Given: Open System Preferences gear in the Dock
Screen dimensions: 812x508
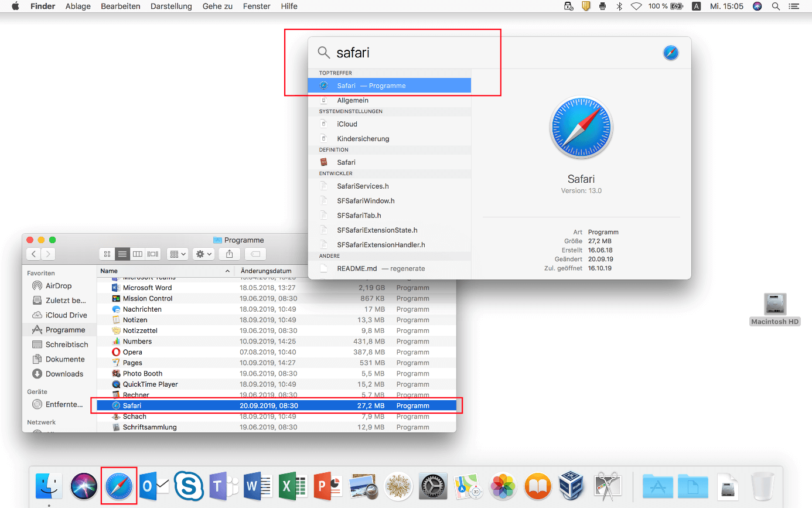Looking at the screenshot, I should (433, 486).
